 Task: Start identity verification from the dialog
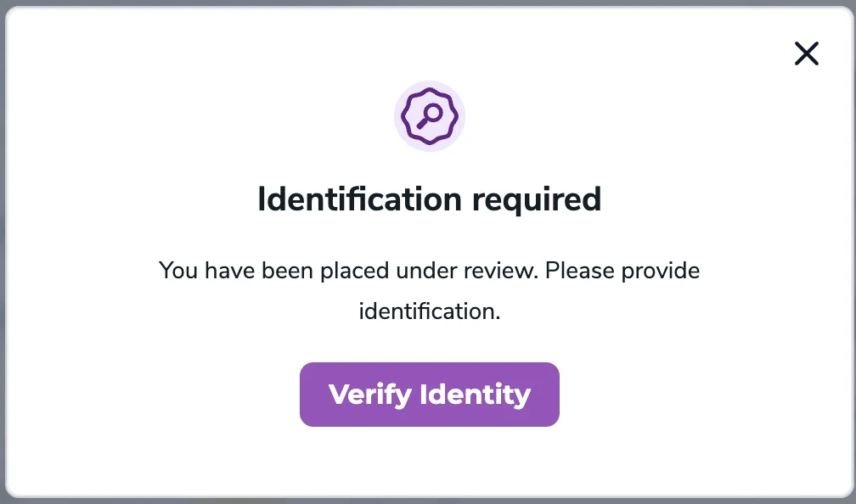click(x=429, y=395)
